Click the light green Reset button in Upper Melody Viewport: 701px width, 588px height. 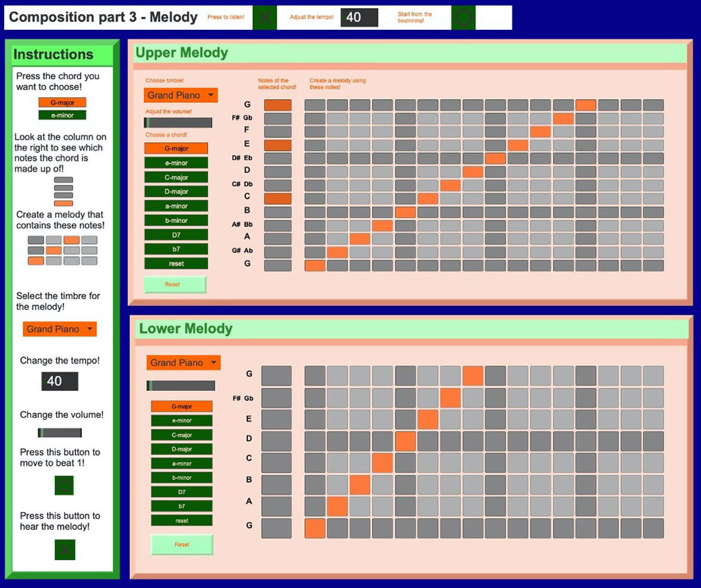(x=174, y=284)
